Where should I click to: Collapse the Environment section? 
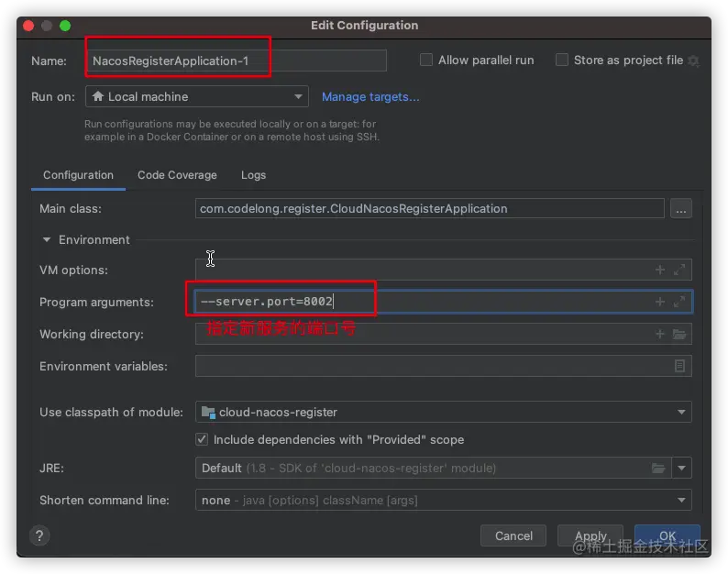pyautogui.click(x=47, y=239)
